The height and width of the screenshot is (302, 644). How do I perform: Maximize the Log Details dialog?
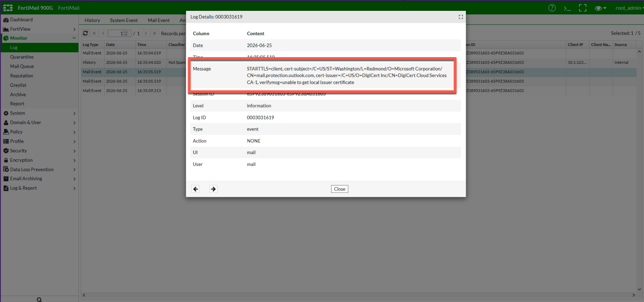click(x=461, y=17)
